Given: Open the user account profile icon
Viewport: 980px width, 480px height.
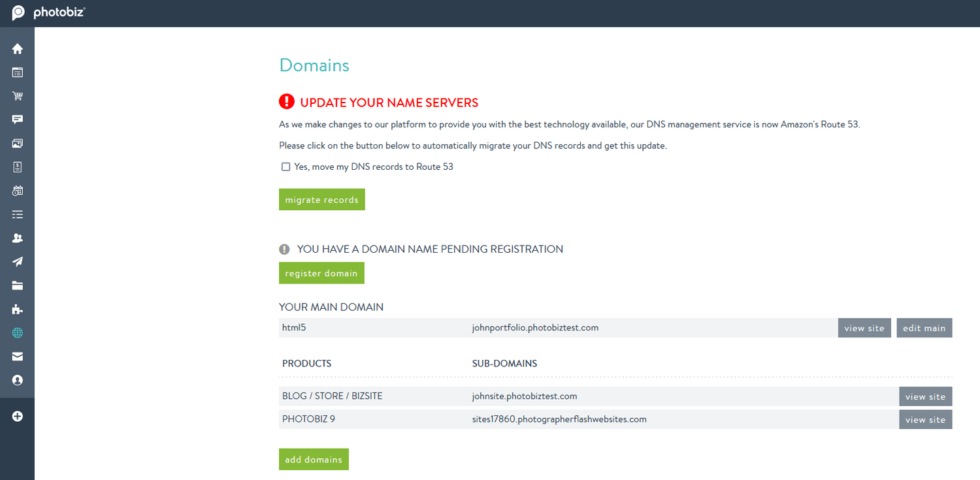Looking at the screenshot, I should click(x=18, y=380).
